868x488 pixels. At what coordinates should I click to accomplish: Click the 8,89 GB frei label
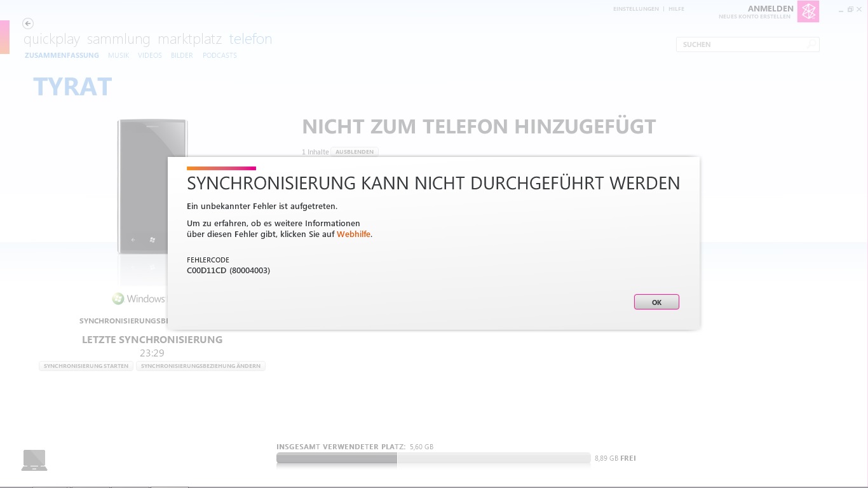click(615, 458)
